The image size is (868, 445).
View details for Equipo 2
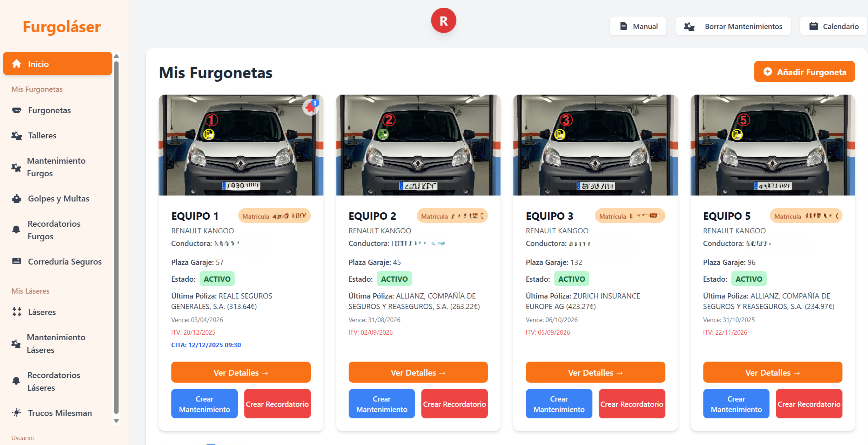(418, 372)
